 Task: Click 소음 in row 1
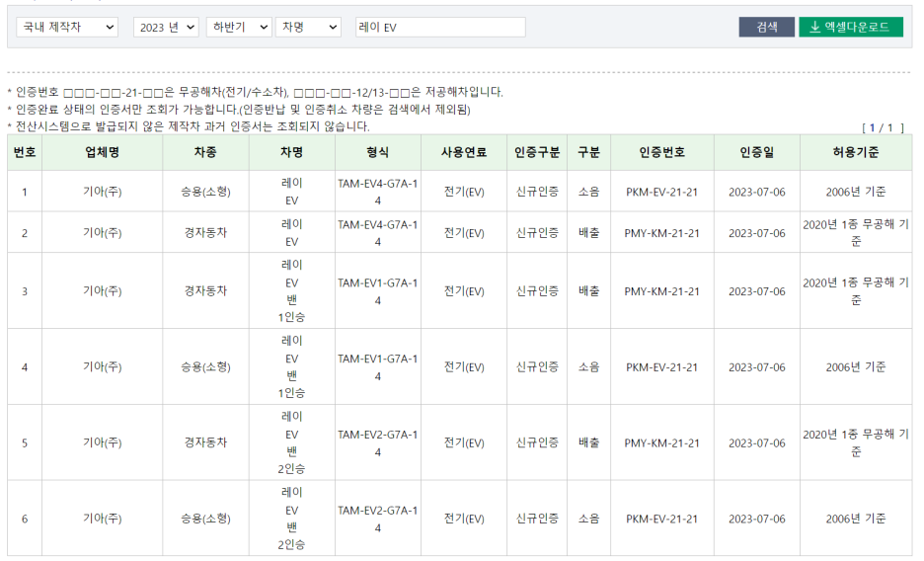(x=588, y=192)
